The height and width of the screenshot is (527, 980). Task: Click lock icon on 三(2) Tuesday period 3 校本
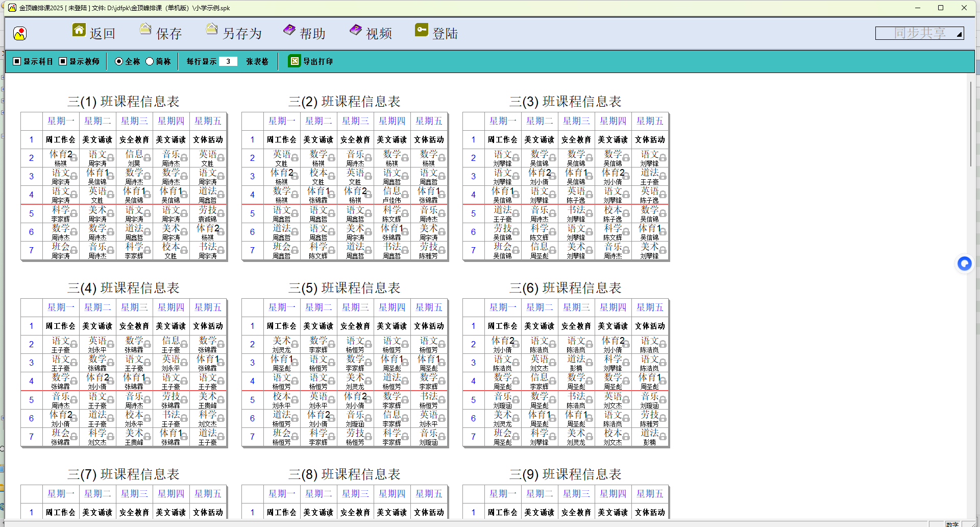332,176
